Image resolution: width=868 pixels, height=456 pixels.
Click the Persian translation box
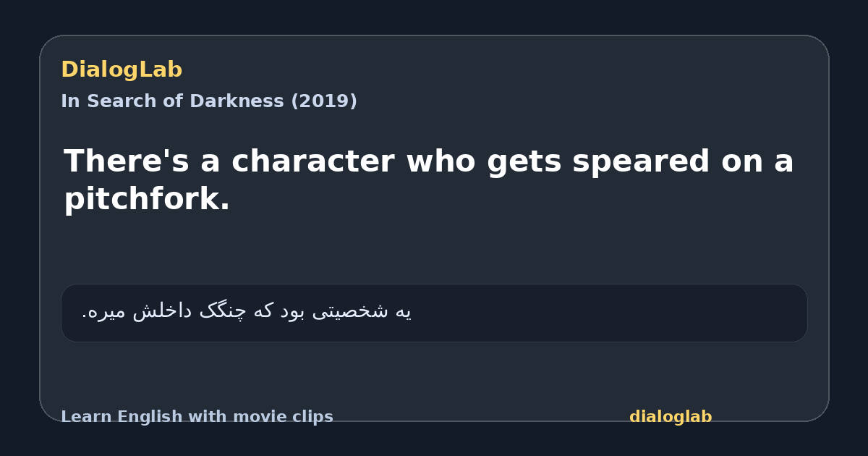(434, 313)
